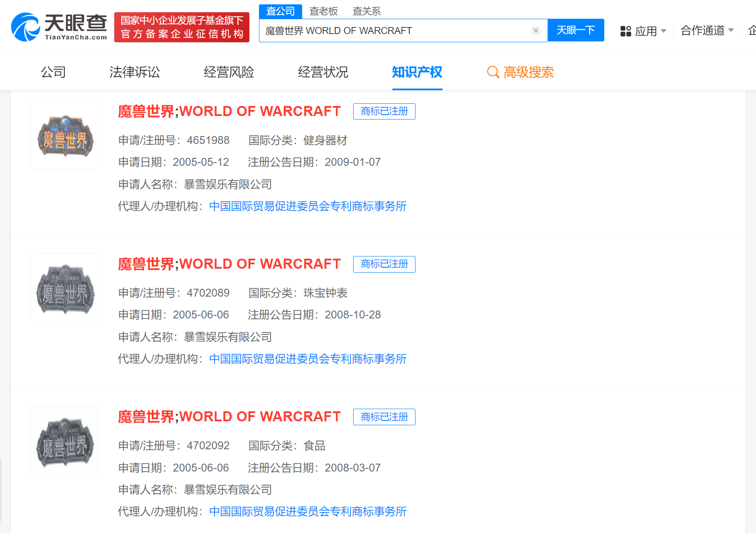756x533 pixels.
Task: Open trademark title for registration 4702092
Action: click(x=229, y=417)
